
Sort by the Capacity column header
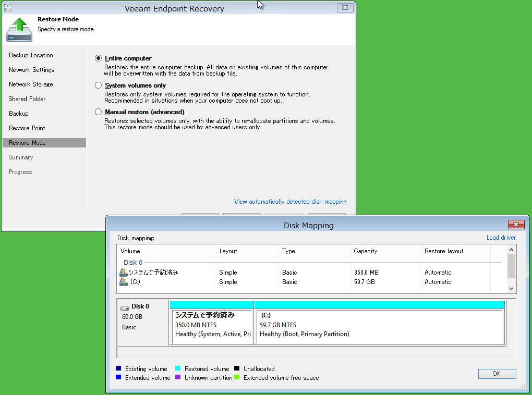click(365, 251)
